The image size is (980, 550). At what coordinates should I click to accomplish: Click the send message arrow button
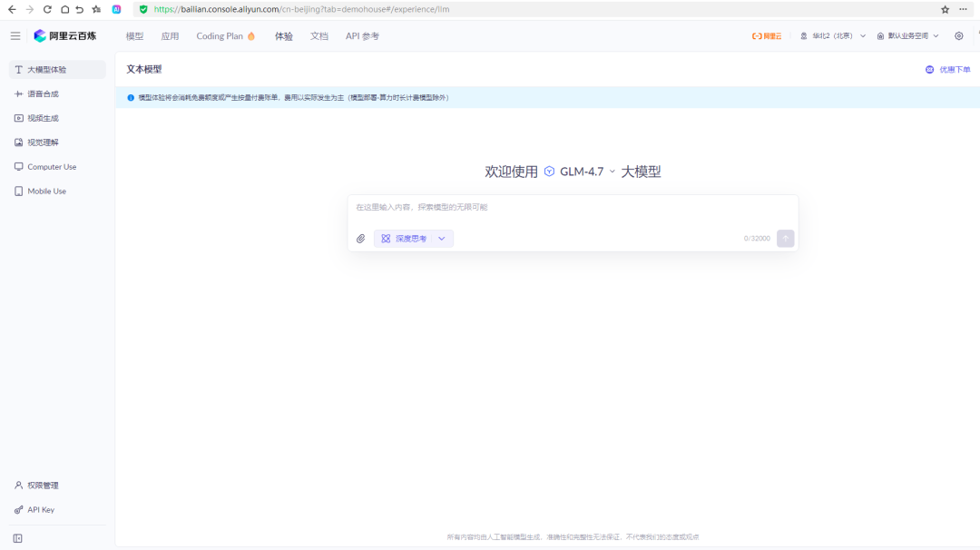coord(785,238)
